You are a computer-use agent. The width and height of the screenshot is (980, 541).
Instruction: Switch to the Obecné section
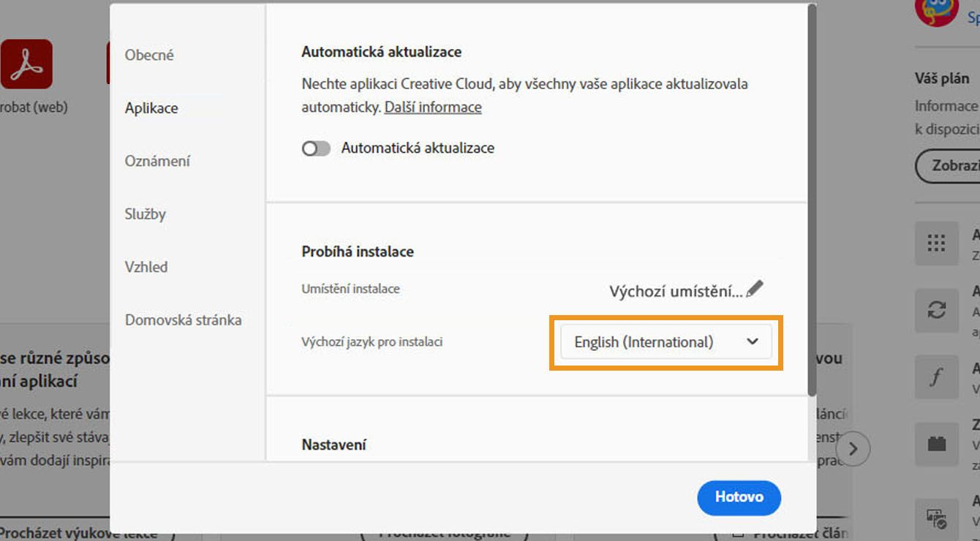point(149,54)
